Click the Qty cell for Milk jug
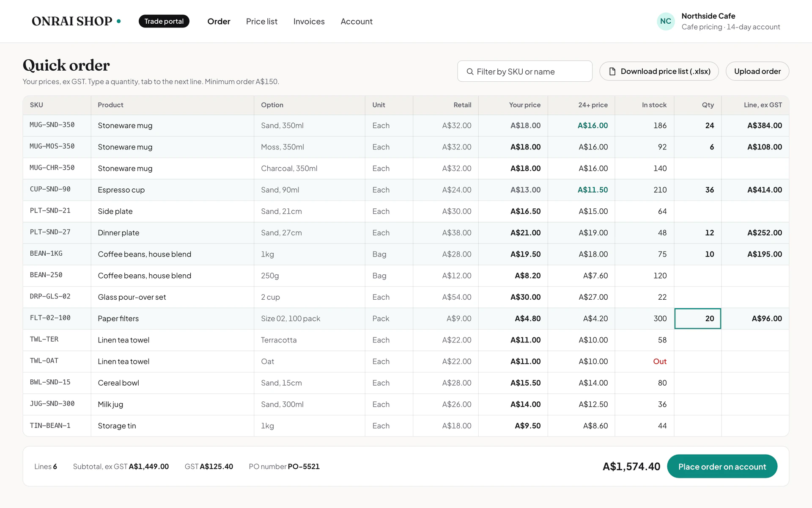Image resolution: width=812 pixels, height=508 pixels. pyautogui.click(x=698, y=404)
